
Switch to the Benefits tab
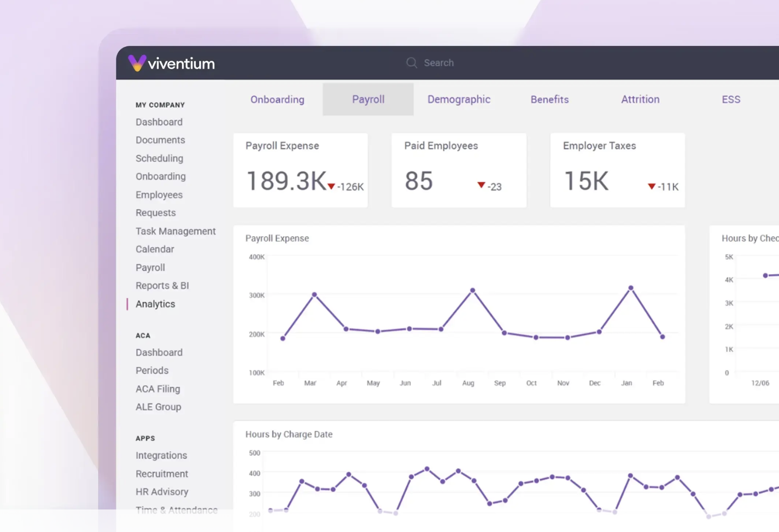click(550, 99)
